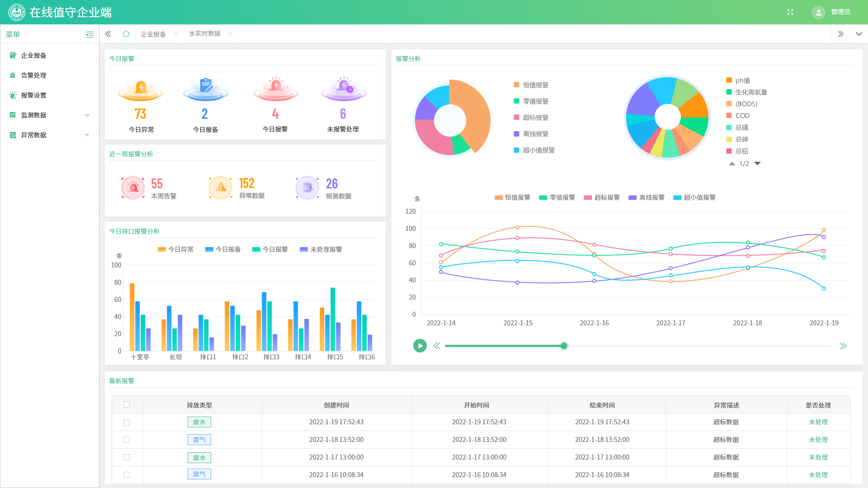
Task: Toggle 超小值报警 line chart legend
Action: 694,197
